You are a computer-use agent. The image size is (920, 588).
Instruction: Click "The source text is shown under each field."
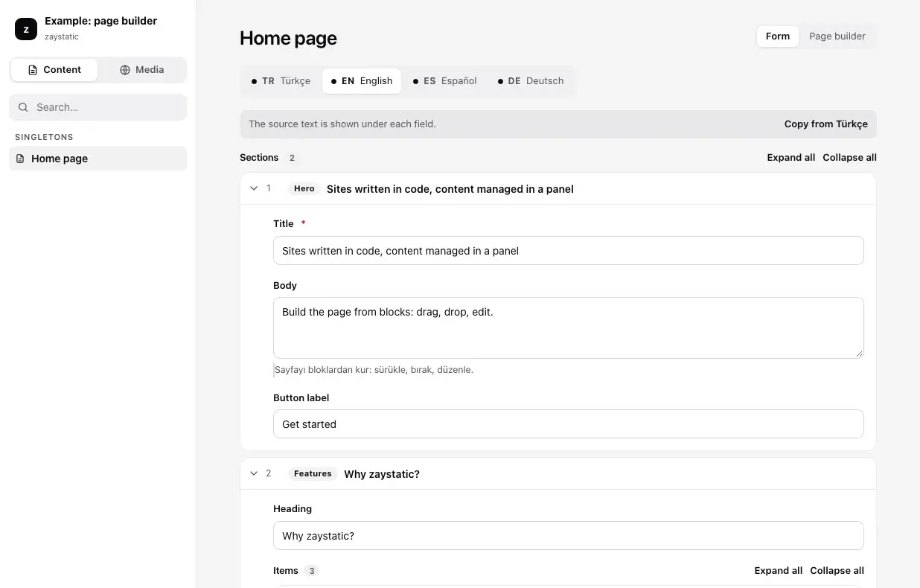(342, 124)
